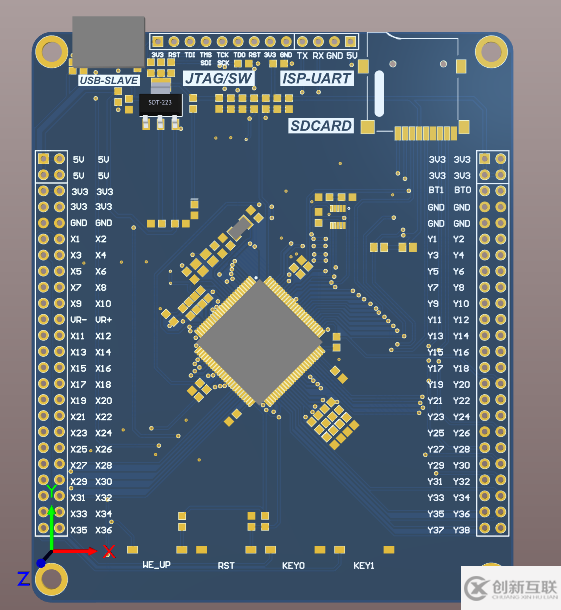Select the black SOT-223 regulator component

(x=160, y=104)
